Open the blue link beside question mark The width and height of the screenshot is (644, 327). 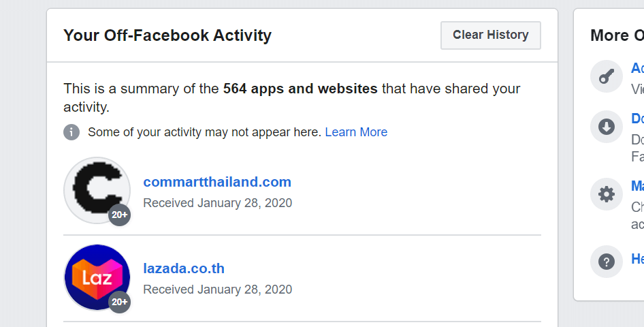pyautogui.click(x=637, y=259)
